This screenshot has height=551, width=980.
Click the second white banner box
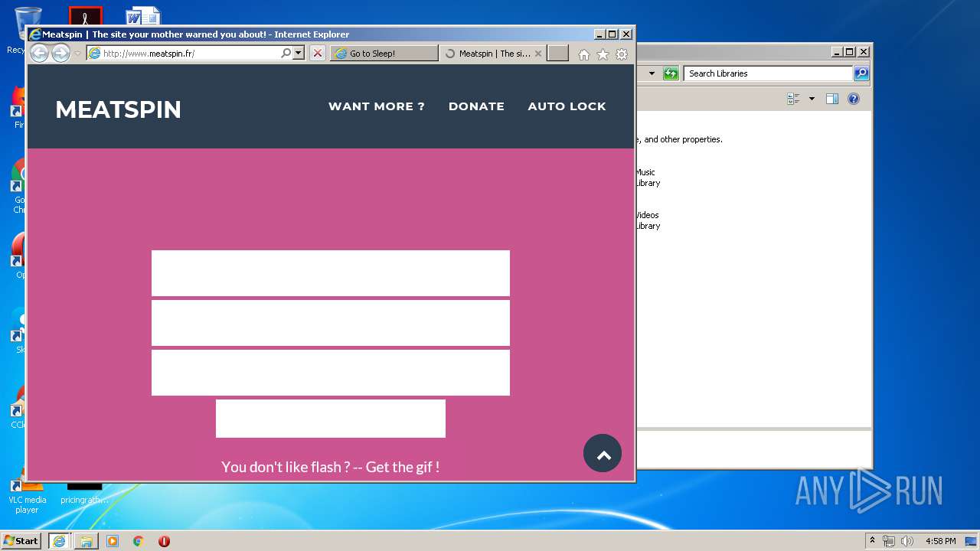(x=331, y=323)
